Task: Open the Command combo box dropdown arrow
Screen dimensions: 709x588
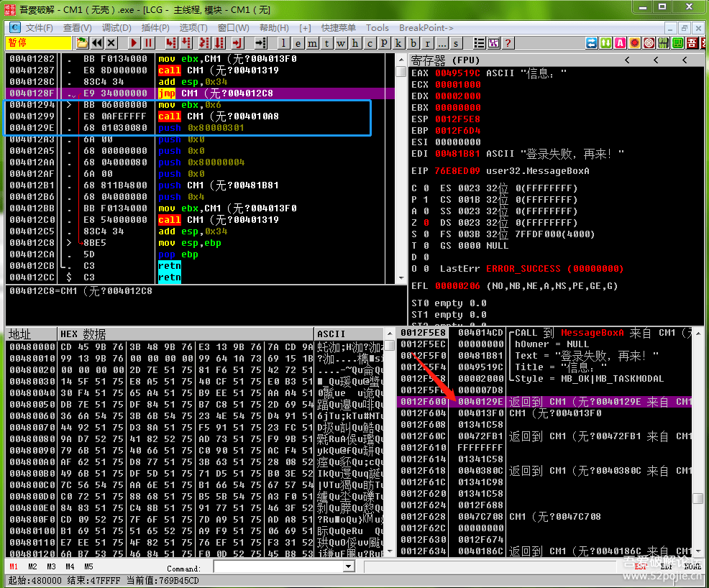Action: tap(349, 567)
